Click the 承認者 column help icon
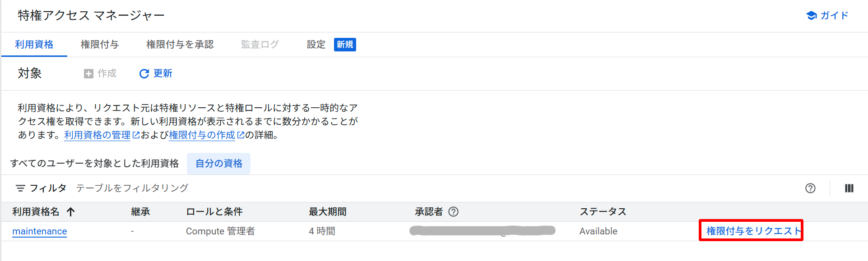Image resolution: width=868 pixels, height=261 pixels. pyautogui.click(x=454, y=212)
